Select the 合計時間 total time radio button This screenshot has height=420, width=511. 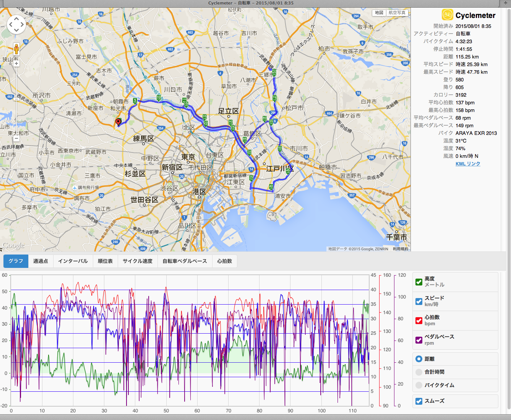click(x=419, y=372)
